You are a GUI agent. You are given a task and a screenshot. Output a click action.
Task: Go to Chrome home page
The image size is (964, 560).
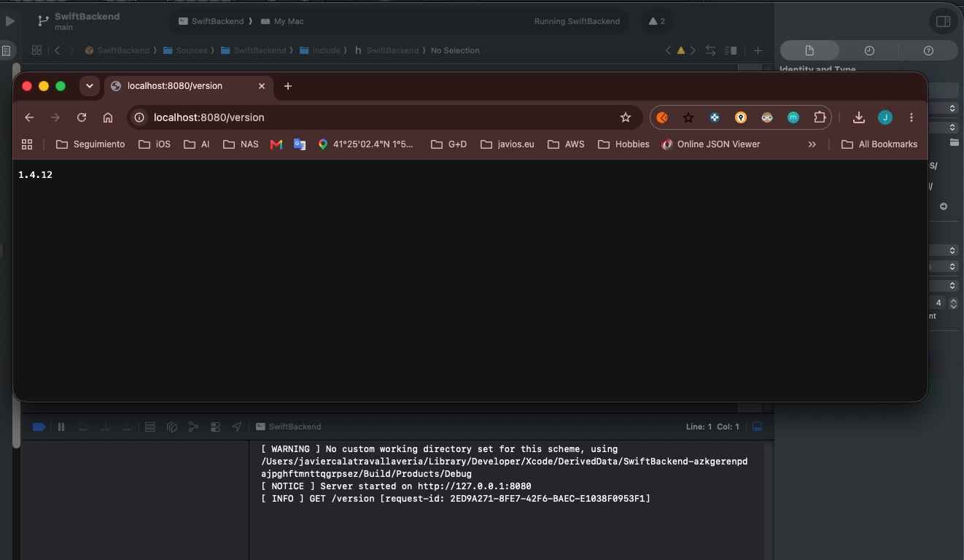click(108, 117)
